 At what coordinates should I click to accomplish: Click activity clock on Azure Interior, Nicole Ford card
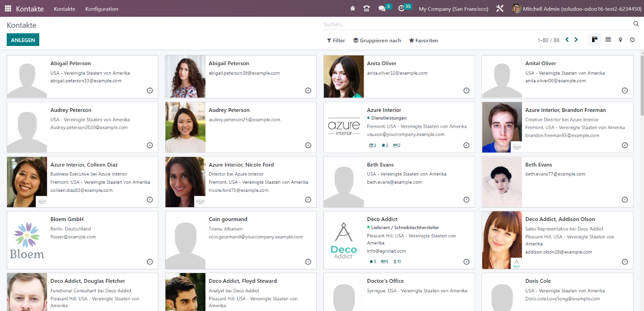pos(308,200)
